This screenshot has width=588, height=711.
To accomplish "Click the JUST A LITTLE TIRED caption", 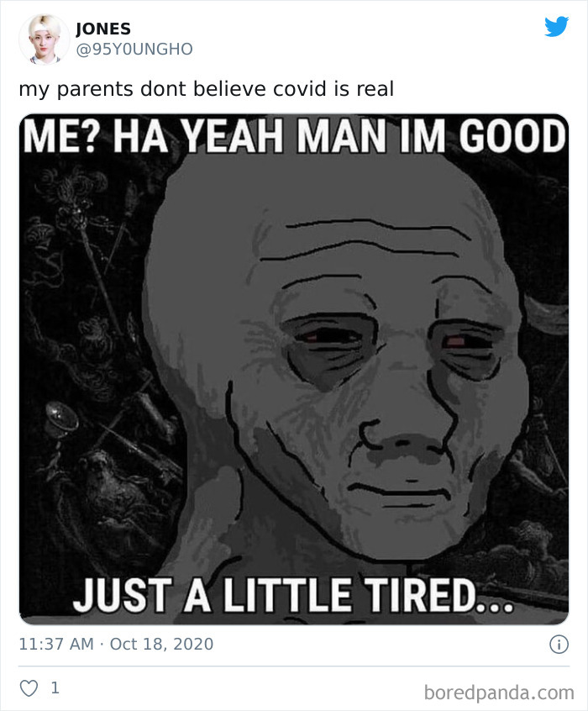I will click(293, 595).
